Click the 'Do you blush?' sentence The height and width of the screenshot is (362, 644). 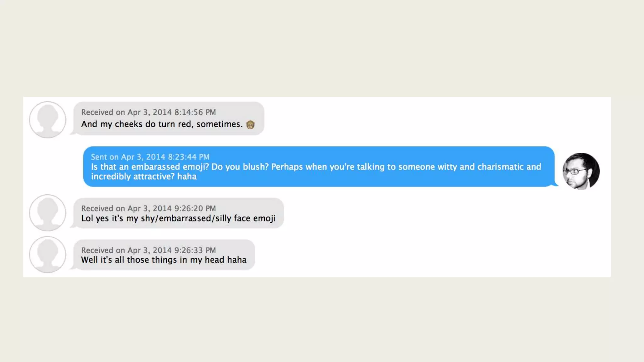point(240,167)
